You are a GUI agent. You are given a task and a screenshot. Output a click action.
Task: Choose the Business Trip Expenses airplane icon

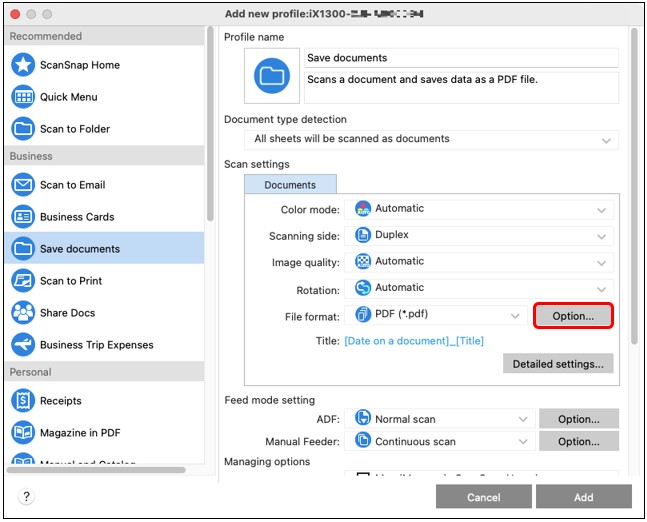point(23,345)
